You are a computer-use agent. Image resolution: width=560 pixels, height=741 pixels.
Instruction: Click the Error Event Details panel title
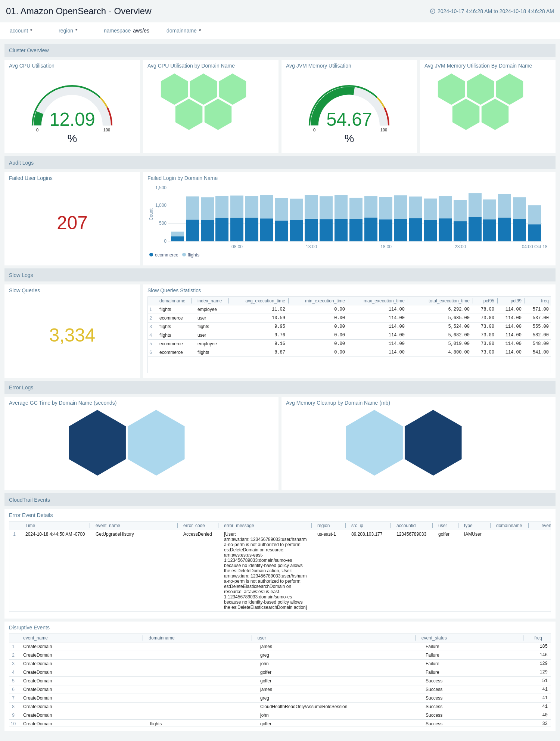pos(31,515)
